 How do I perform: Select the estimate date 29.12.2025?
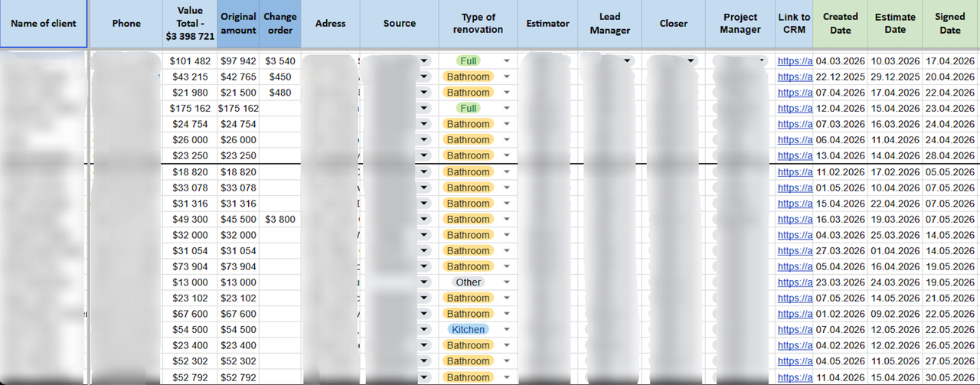[895, 77]
